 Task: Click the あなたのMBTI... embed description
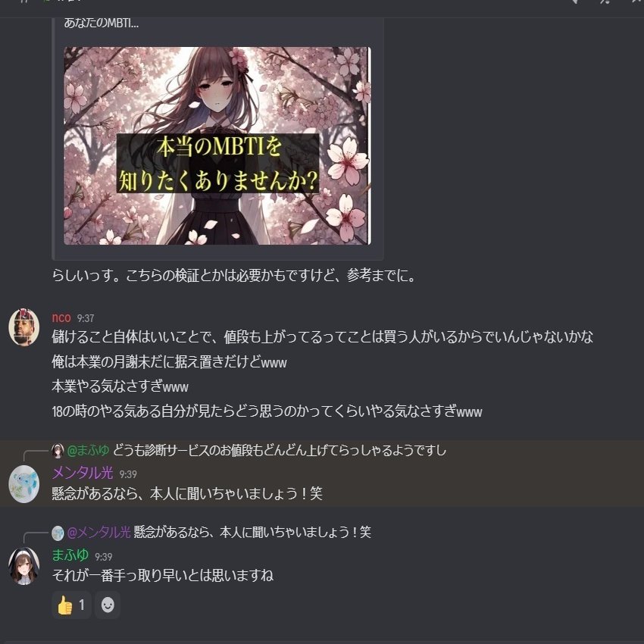[x=101, y=23]
